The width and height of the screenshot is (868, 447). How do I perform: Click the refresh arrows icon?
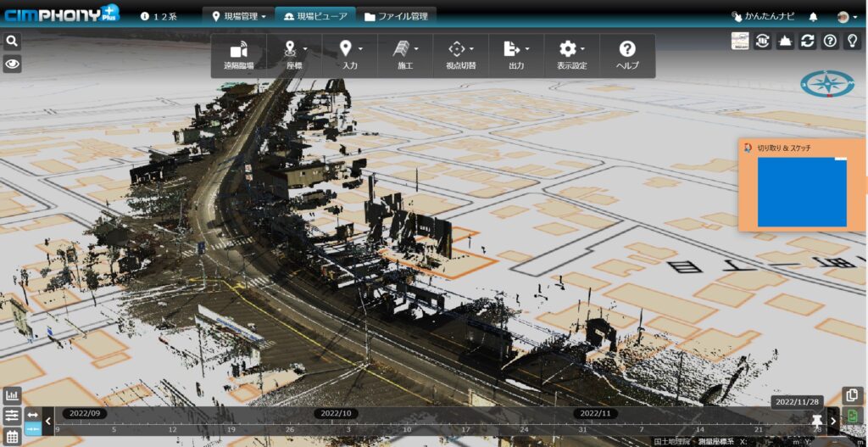click(807, 42)
